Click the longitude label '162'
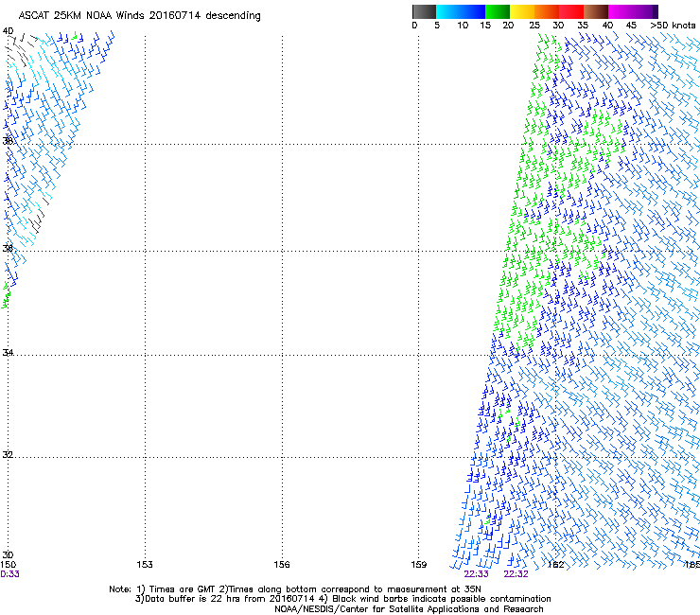Image resolution: width=700 pixels, height=615 pixels. [x=556, y=565]
